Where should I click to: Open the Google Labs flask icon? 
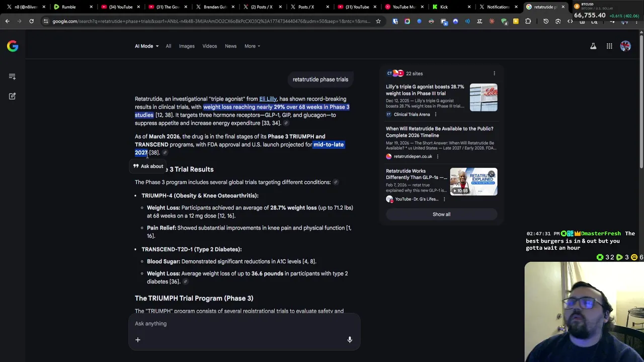coord(593,46)
